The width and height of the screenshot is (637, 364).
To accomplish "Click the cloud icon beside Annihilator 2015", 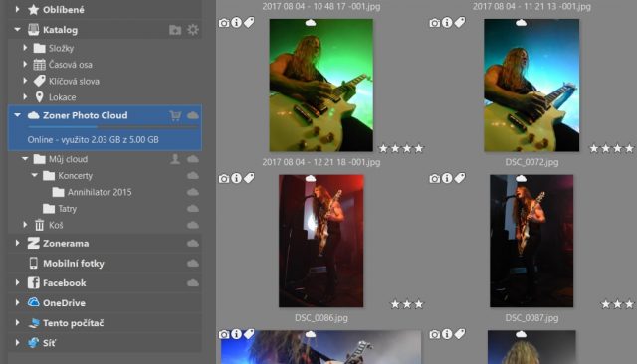I will coord(193,192).
